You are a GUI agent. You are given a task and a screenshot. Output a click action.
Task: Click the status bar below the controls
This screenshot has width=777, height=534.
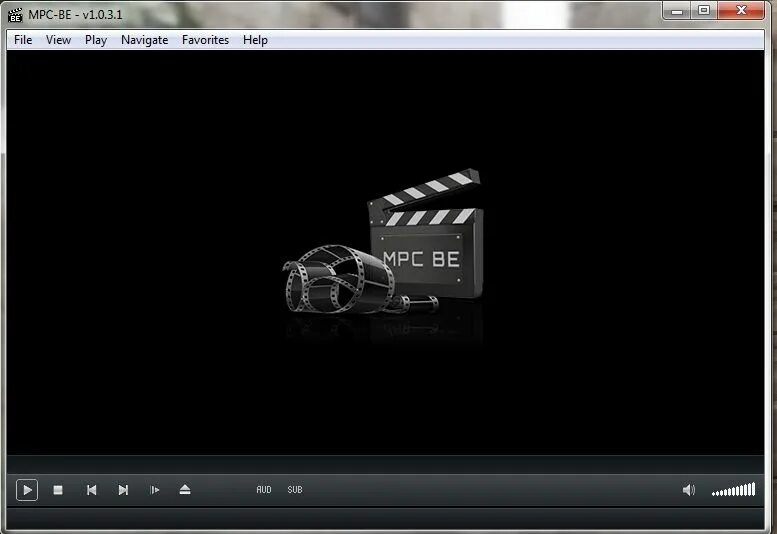pyautogui.click(x=385, y=519)
